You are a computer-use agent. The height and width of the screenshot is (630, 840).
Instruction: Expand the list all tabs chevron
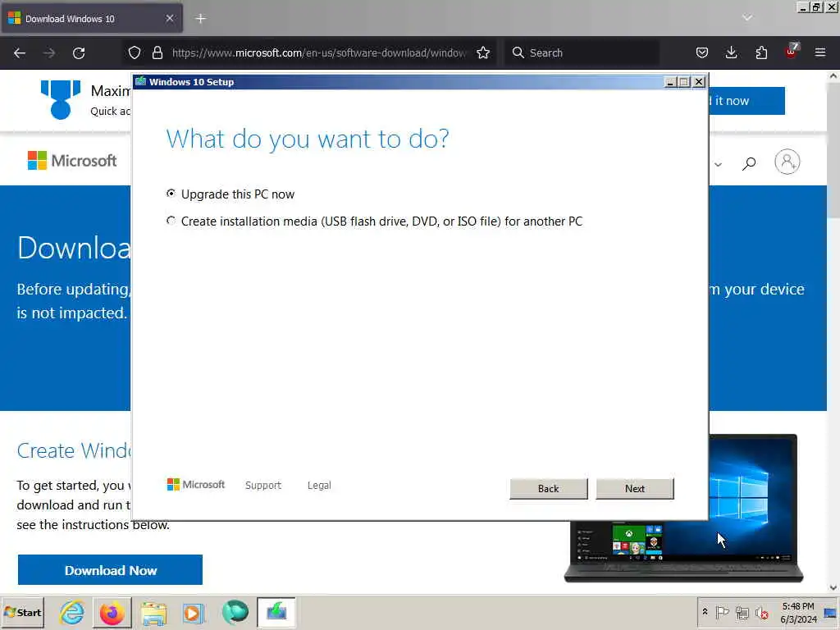point(747,18)
